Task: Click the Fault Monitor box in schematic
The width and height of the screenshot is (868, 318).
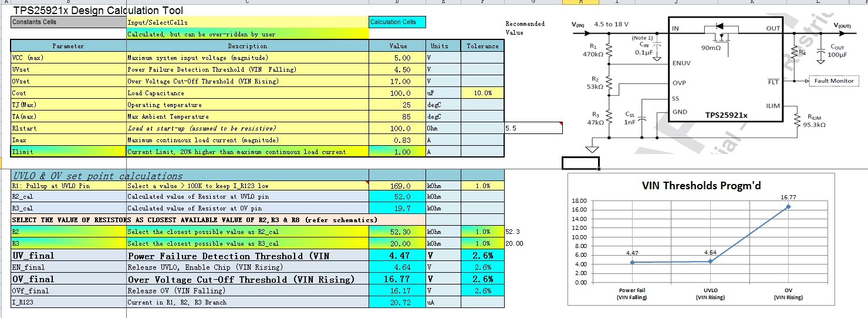Action: [x=833, y=81]
